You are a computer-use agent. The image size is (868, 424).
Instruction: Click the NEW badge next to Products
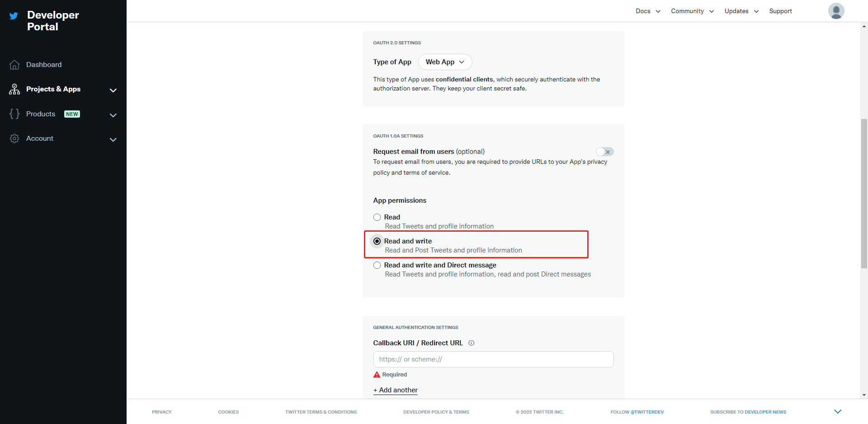(71, 114)
